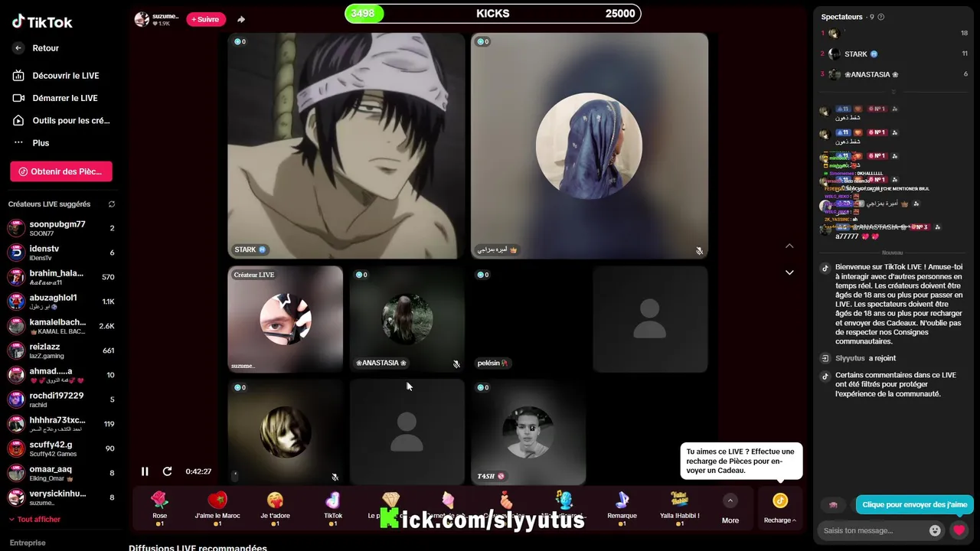Image resolution: width=980 pixels, height=551 pixels.
Task: Send the Yalla !Habibi ! gift
Action: point(679,508)
